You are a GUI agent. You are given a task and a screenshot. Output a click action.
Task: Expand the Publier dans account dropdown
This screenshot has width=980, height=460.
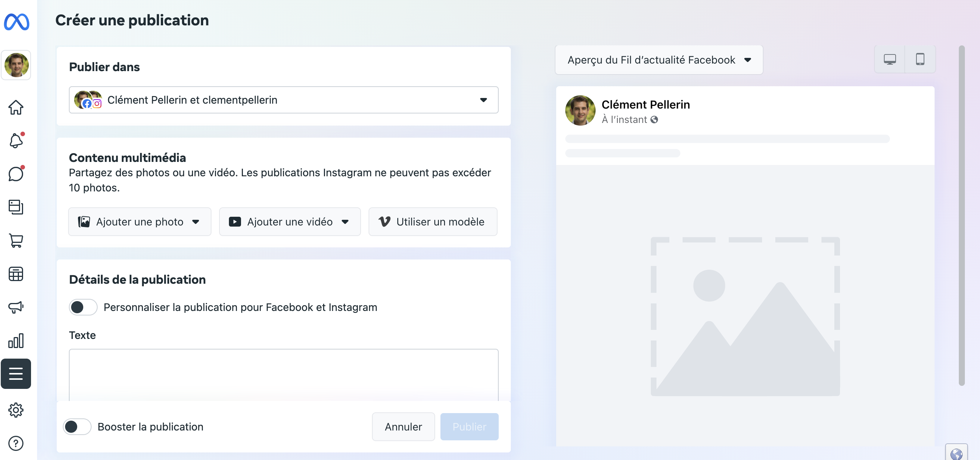point(283,100)
